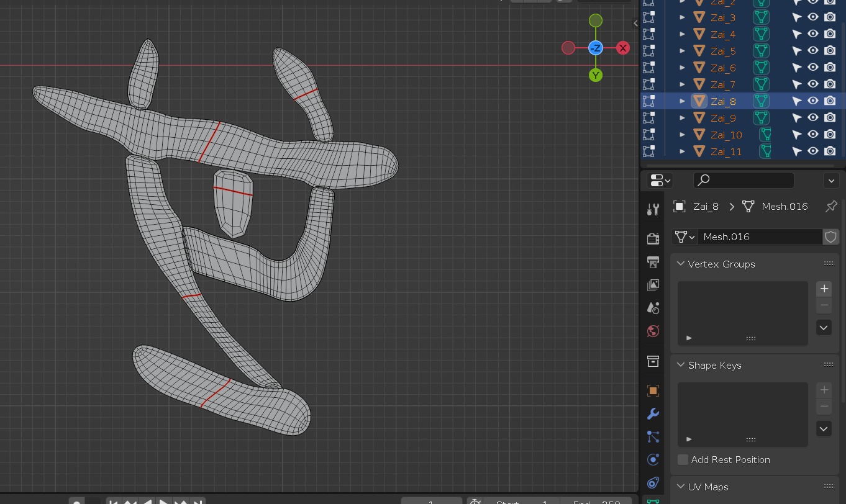Screen dimensions: 846x504
Task: Open the Physics properties tab
Action: pos(653,460)
